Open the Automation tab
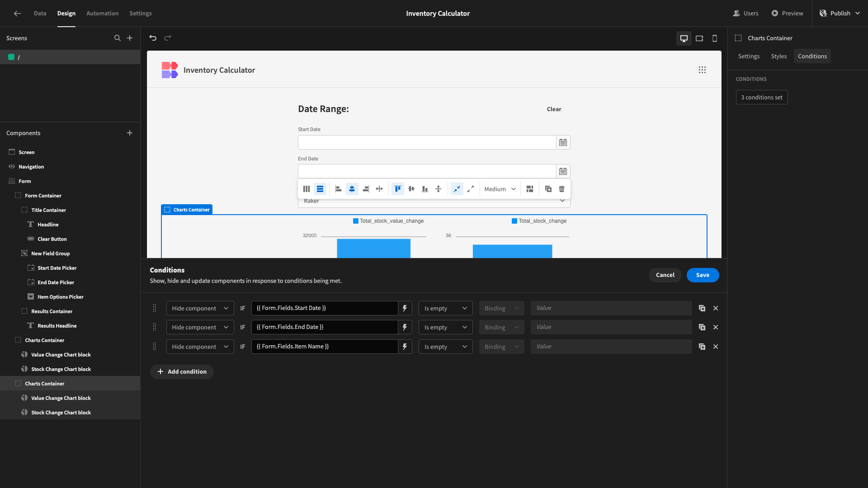The width and height of the screenshot is (868, 488). pos(102,14)
